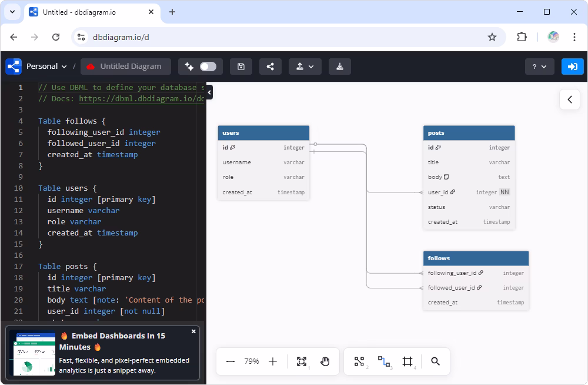Select the follows table header
Image resolution: width=588 pixels, height=385 pixels.
(476, 258)
